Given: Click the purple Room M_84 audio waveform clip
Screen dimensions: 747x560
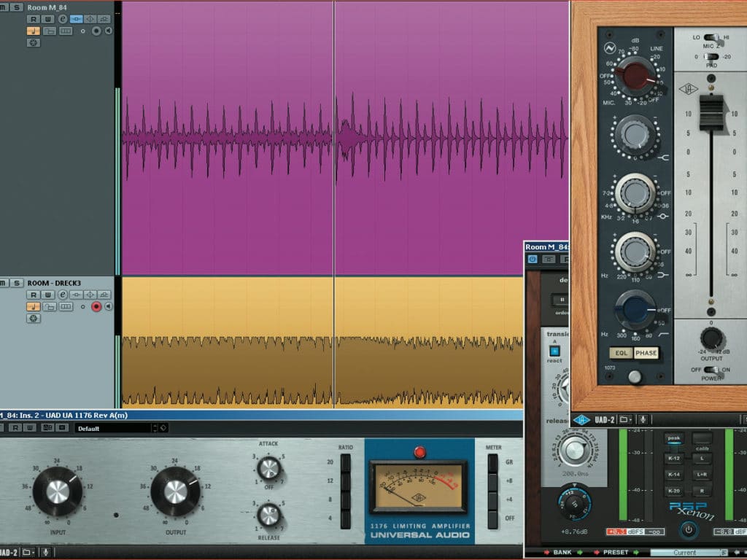Looking at the screenshot, I should (345, 138).
